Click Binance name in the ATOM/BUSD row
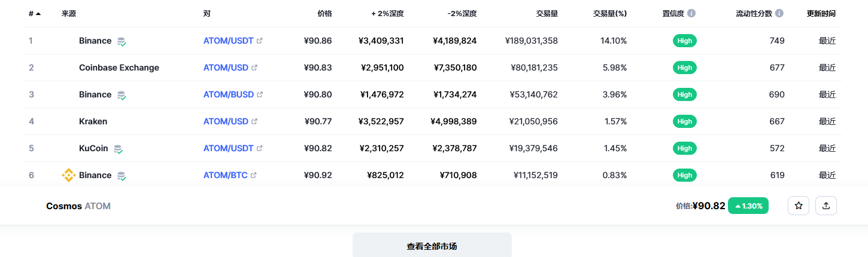Viewport: 868px width, 257px height. 95,94
